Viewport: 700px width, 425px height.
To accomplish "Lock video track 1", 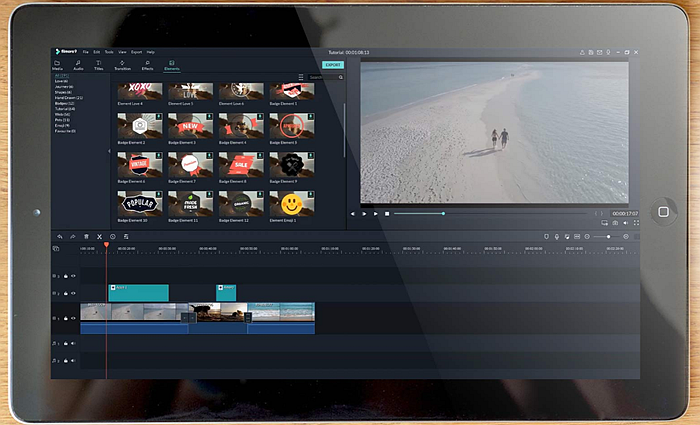I will click(66, 318).
